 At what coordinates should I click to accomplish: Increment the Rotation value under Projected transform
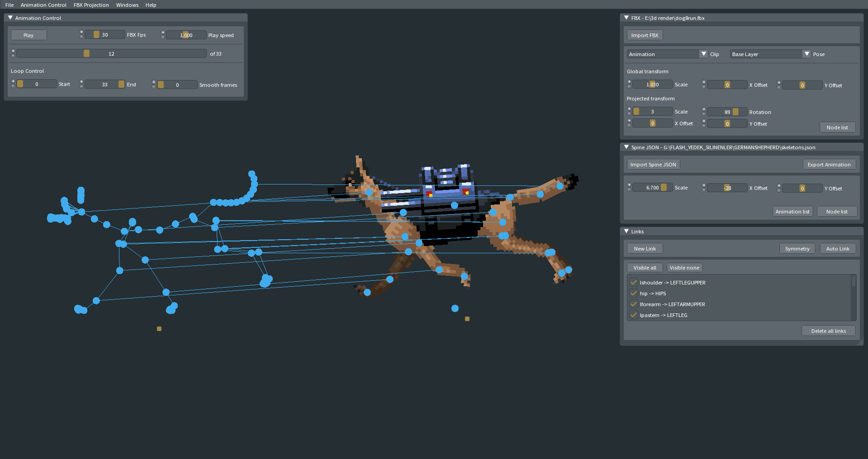point(704,109)
